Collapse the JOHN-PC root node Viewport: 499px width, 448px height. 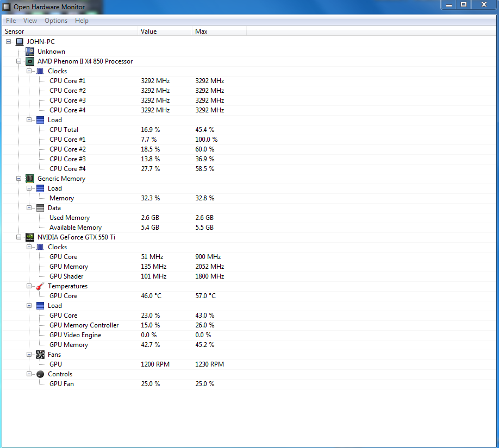point(9,42)
